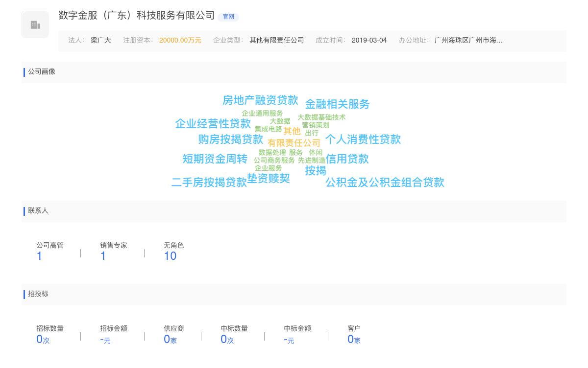This screenshot has width=588, height=368.
Task: Select word cloud tag 信用贷款
Action: tap(347, 159)
